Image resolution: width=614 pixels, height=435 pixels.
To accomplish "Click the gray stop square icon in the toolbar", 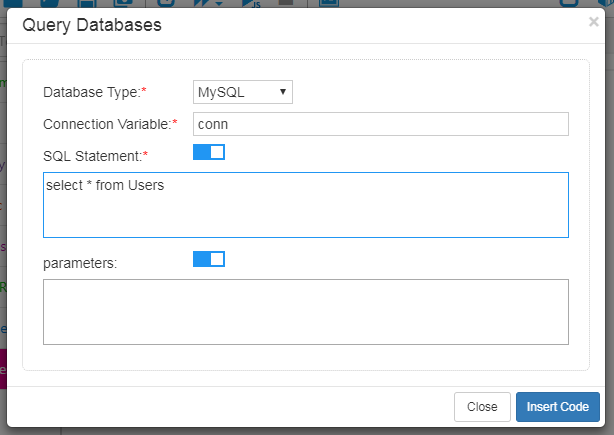I will 286,3.
